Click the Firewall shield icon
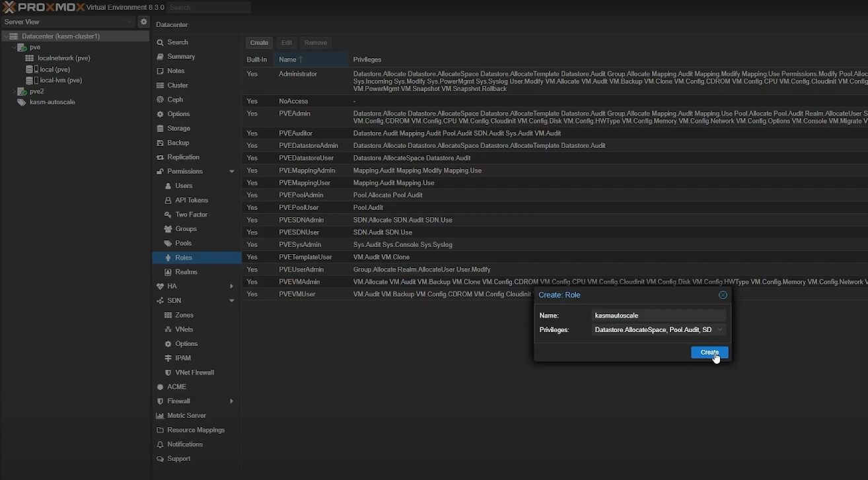Image resolution: width=868 pixels, height=480 pixels. tap(160, 401)
